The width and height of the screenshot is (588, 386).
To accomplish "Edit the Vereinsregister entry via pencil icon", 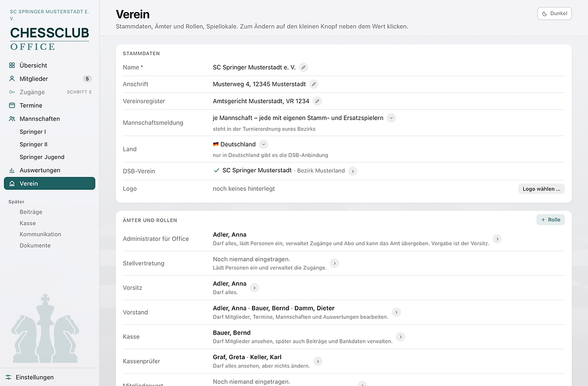I will point(317,101).
